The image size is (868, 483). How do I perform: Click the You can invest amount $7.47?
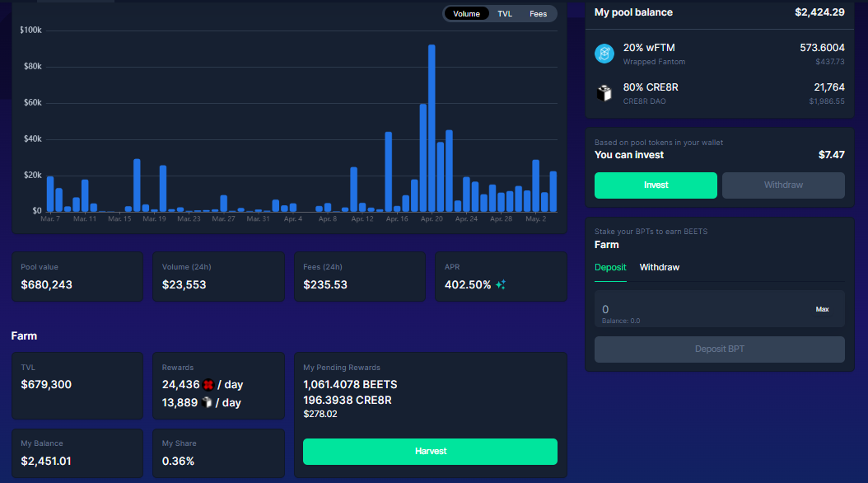coord(832,155)
